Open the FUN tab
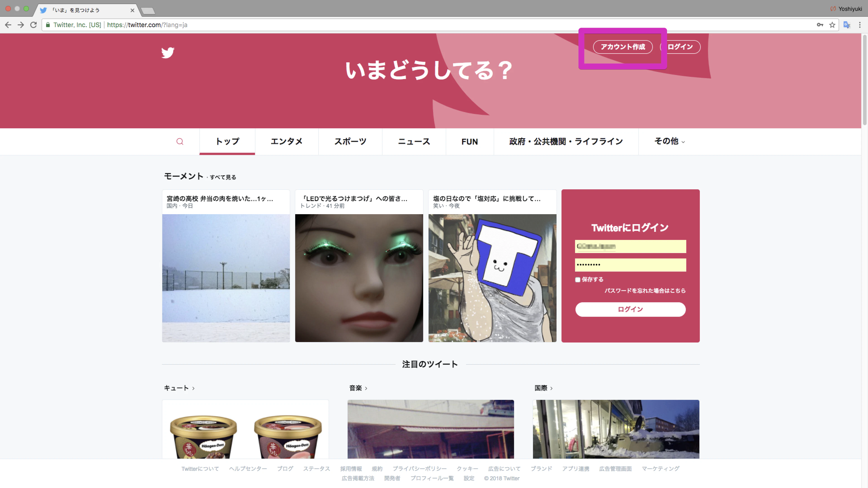Image resolution: width=868 pixels, height=488 pixels. (470, 141)
